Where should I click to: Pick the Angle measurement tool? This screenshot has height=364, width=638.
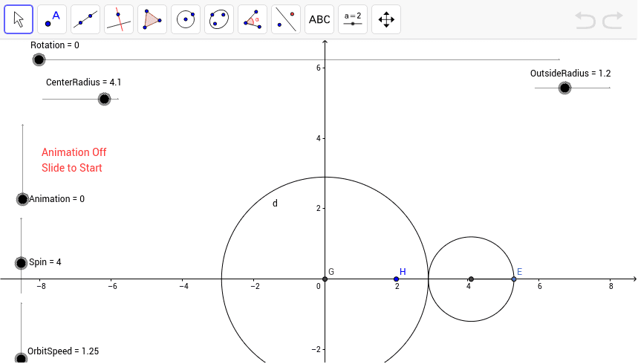253,19
